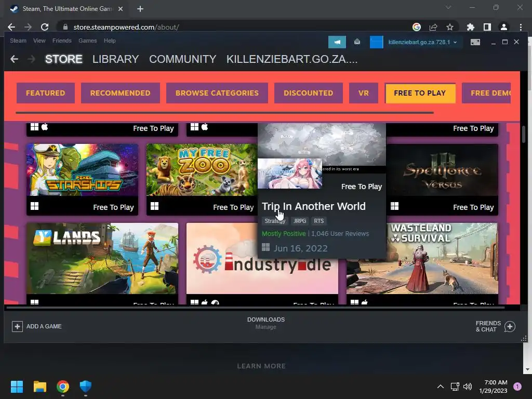The height and width of the screenshot is (399, 532).
Task: Open the Games menu
Action: (x=87, y=41)
